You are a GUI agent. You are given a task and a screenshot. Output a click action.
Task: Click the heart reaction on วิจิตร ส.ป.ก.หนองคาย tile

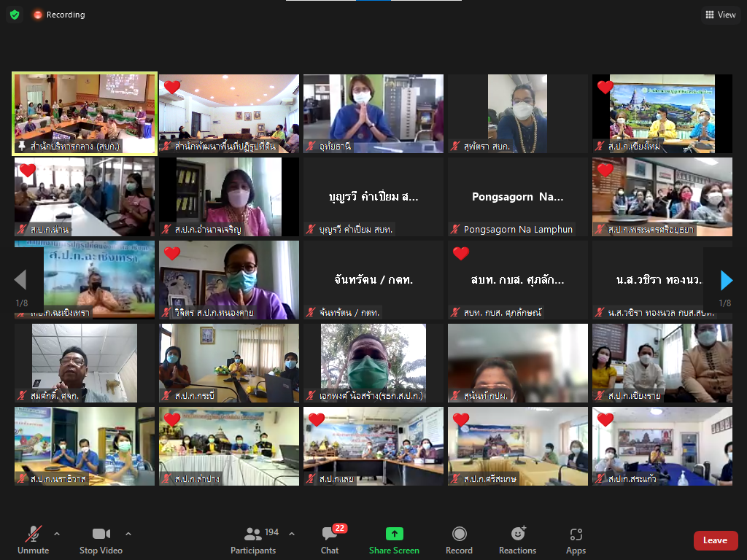tap(172, 253)
